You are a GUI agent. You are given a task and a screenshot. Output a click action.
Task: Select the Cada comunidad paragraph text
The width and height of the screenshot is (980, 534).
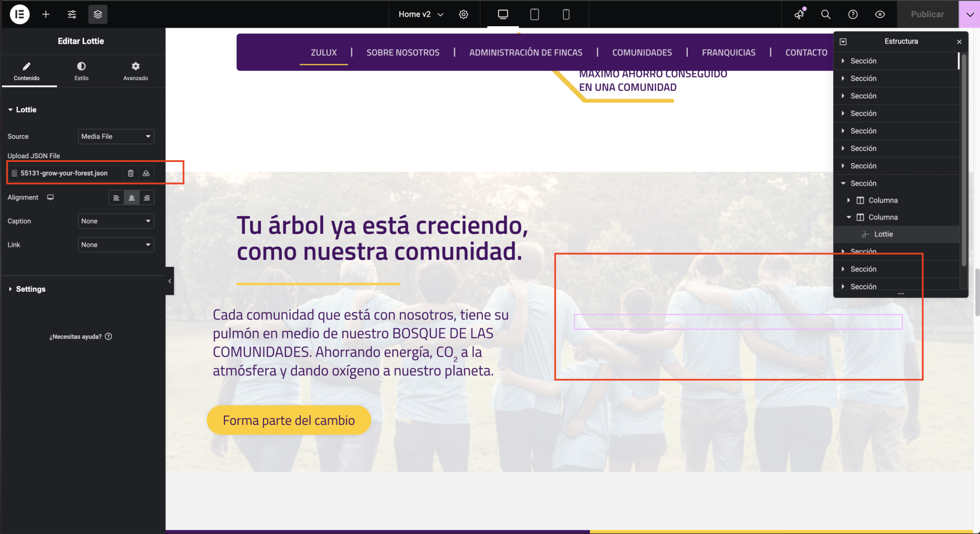pyautogui.click(x=360, y=343)
